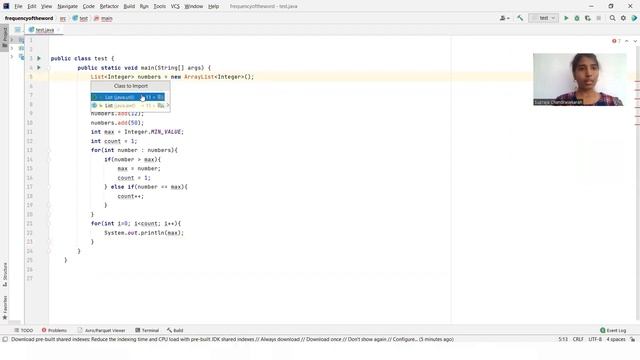This screenshot has height=360, width=640.
Task: Click the 5:13 cursor position in status bar
Action: click(563, 339)
